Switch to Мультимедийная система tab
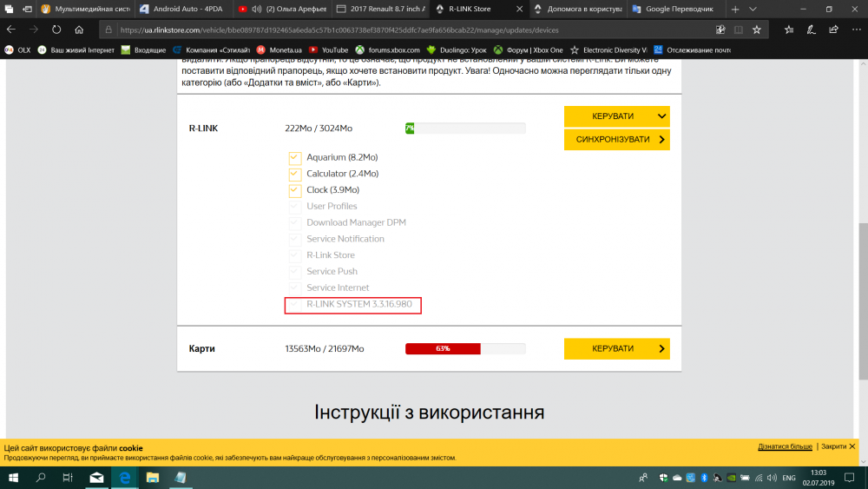Screen dimensions: 868x489 (x=86, y=9)
